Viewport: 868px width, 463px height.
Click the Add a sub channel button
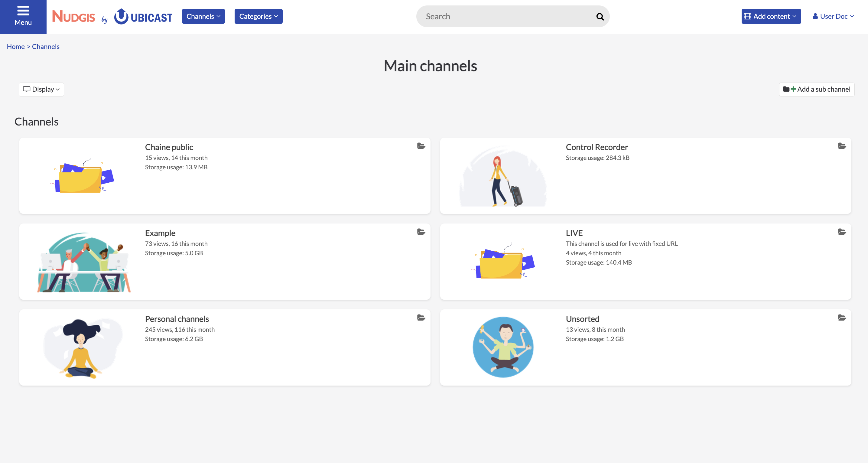[816, 89]
